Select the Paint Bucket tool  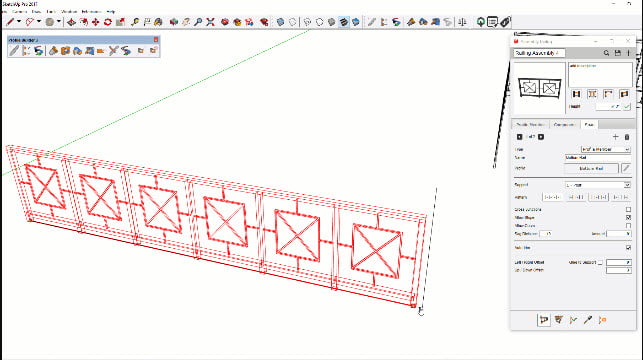pyautogui.click(x=158, y=22)
